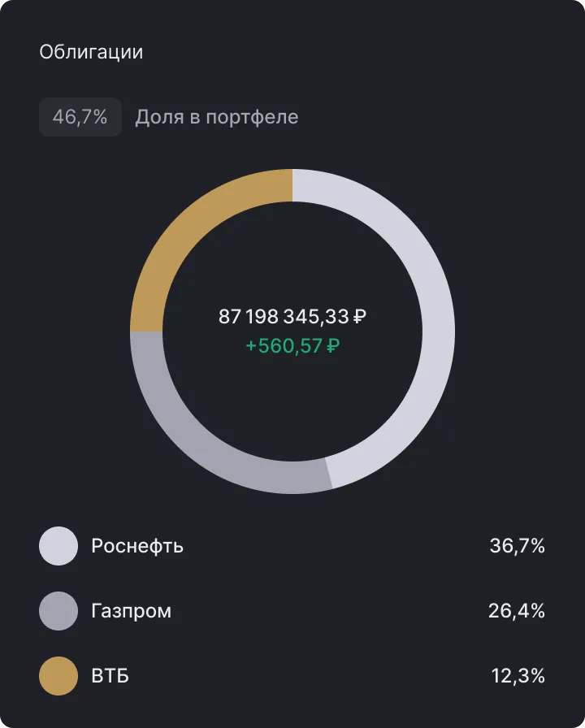Image resolution: width=585 pixels, height=728 pixels.
Task: Click the Газпром legend color circle
Action: [x=58, y=611]
